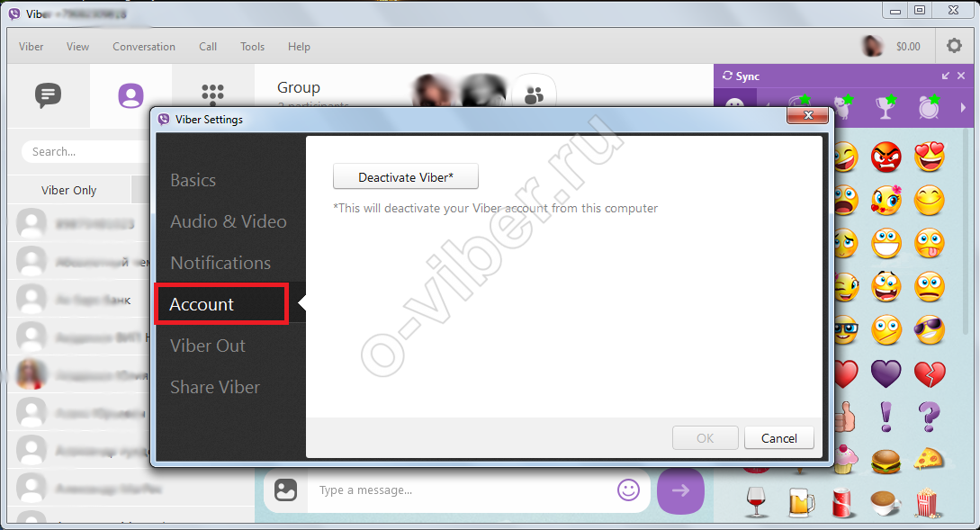The image size is (980, 530).
Task: Open the View menu
Action: tap(78, 46)
